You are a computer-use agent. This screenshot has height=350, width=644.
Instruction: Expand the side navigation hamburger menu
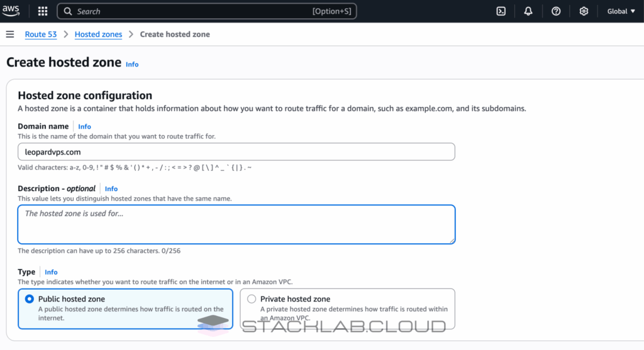[10, 34]
